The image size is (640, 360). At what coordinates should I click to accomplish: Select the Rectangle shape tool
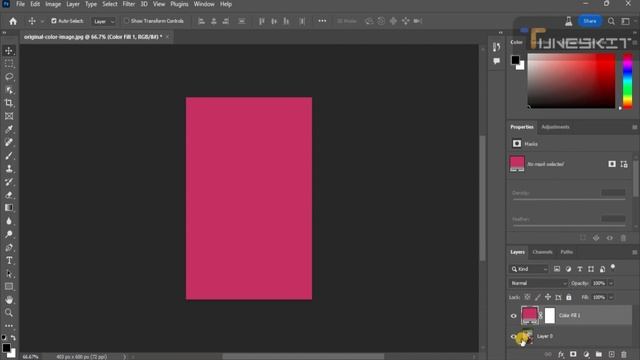click(9, 287)
